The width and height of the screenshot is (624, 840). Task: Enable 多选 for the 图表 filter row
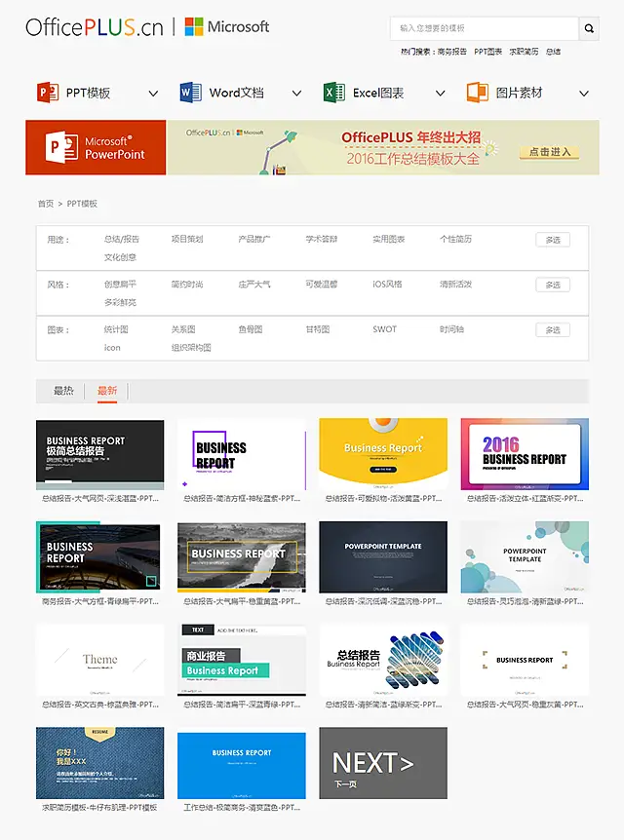point(553,330)
